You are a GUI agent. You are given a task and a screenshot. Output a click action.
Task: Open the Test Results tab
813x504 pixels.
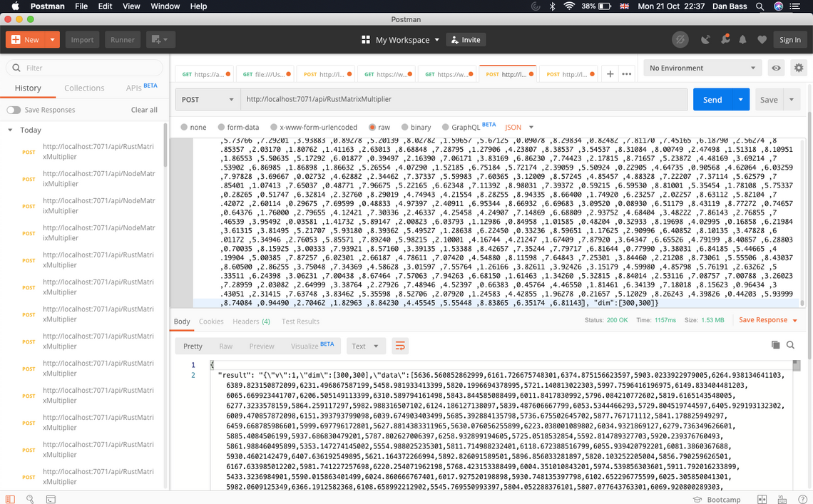(300, 322)
